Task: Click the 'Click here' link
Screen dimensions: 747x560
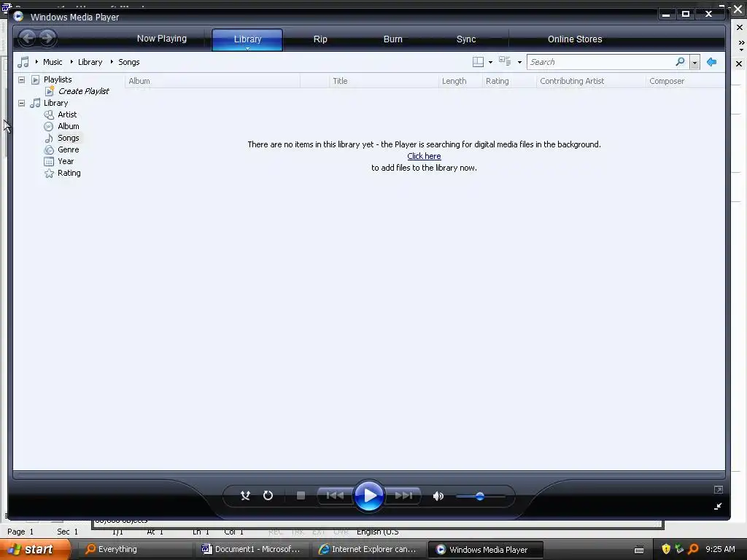Action: 424,156
